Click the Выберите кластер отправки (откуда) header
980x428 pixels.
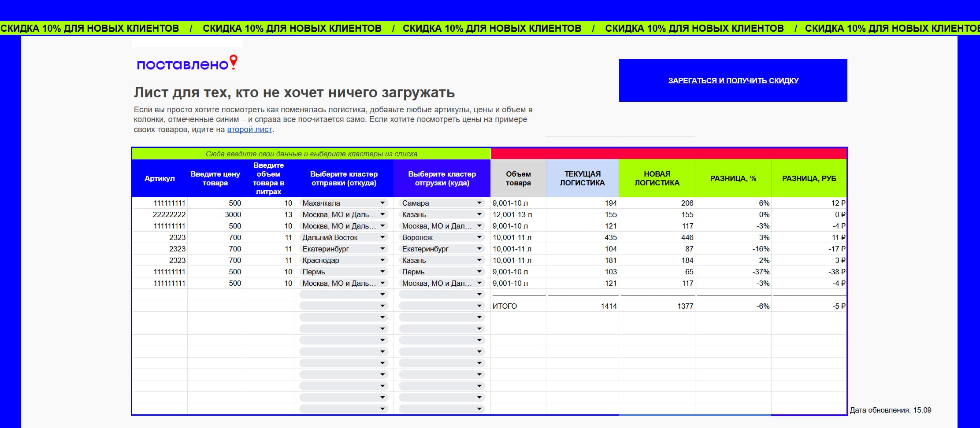pos(344,178)
